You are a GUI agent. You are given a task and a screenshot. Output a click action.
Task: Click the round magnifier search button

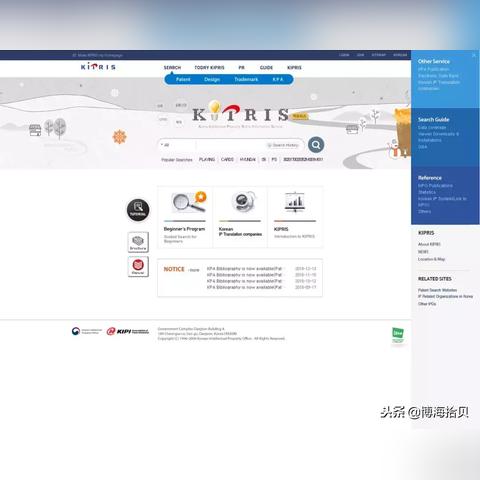point(316,145)
